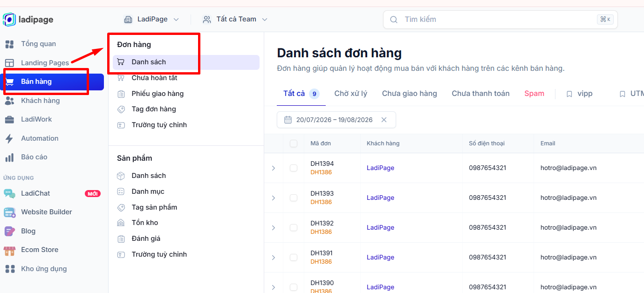Image resolution: width=644 pixels, height=293 pixels.
Task: Click the Tồn kho warehouse icon
Action: coord(121,223)
